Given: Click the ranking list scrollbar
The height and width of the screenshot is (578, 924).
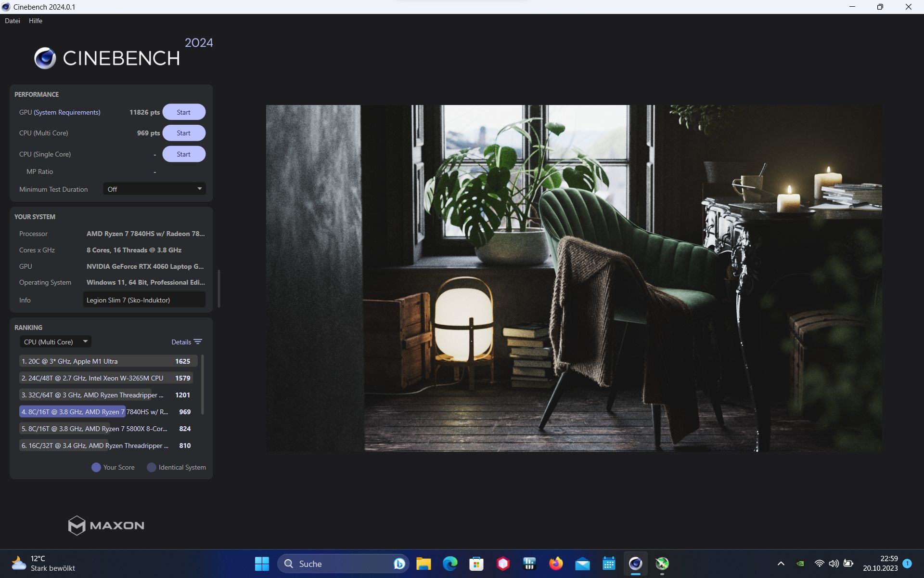Looking at the screenshot, I should point(202,384).
